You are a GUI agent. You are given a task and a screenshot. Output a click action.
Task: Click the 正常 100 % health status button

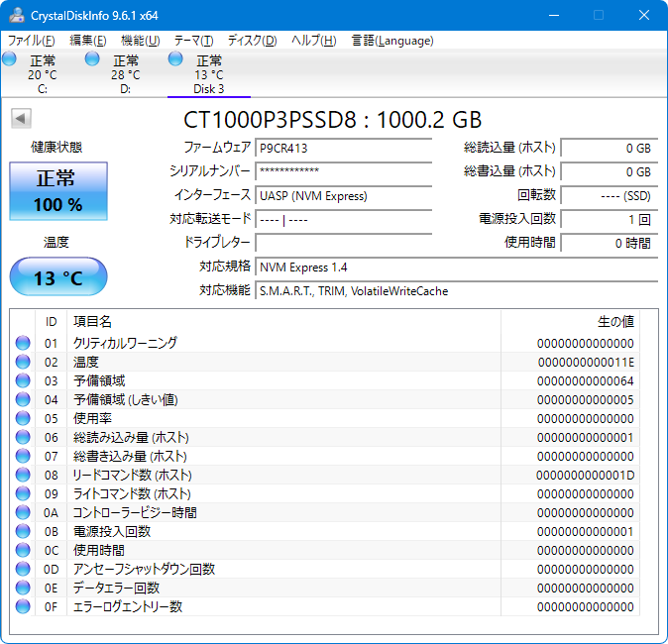(x=58, y=191)
